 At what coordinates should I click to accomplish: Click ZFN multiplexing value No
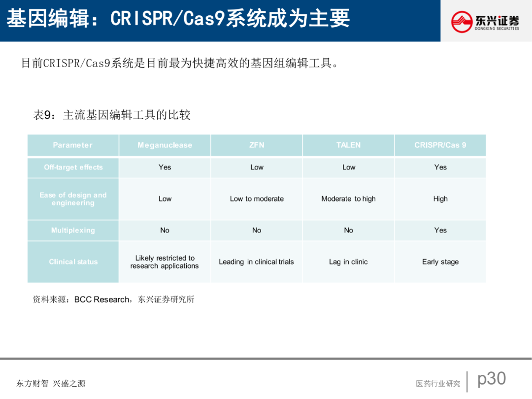coord(257,231)
